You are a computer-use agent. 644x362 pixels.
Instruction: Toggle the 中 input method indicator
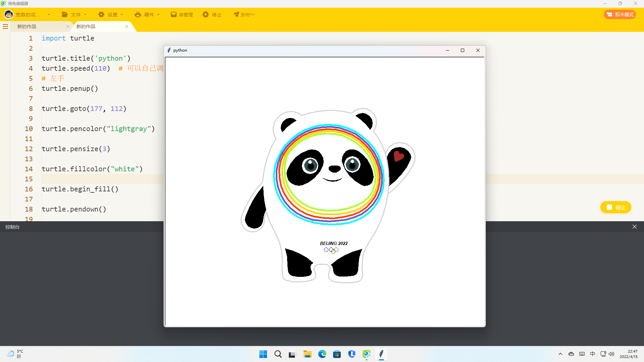(593, 354)
